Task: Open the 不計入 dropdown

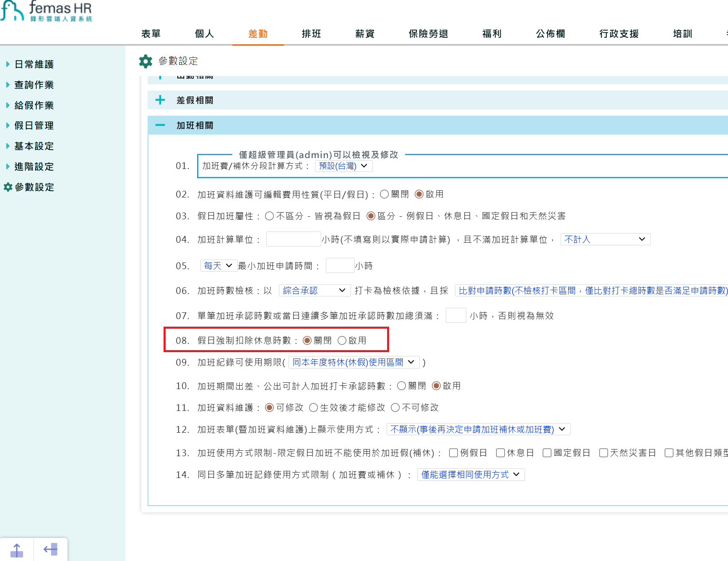Action: pyautogui.click(x=606, y=239)
